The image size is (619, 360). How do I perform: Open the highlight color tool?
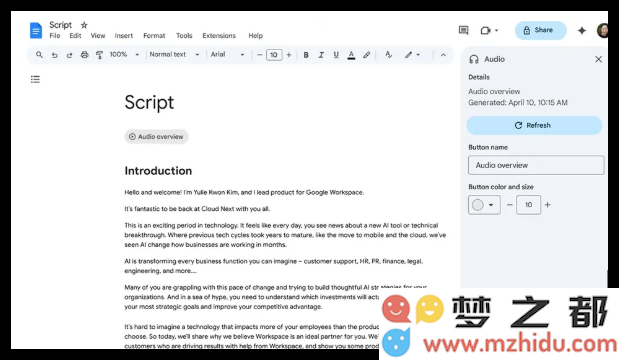click(366, 55)
